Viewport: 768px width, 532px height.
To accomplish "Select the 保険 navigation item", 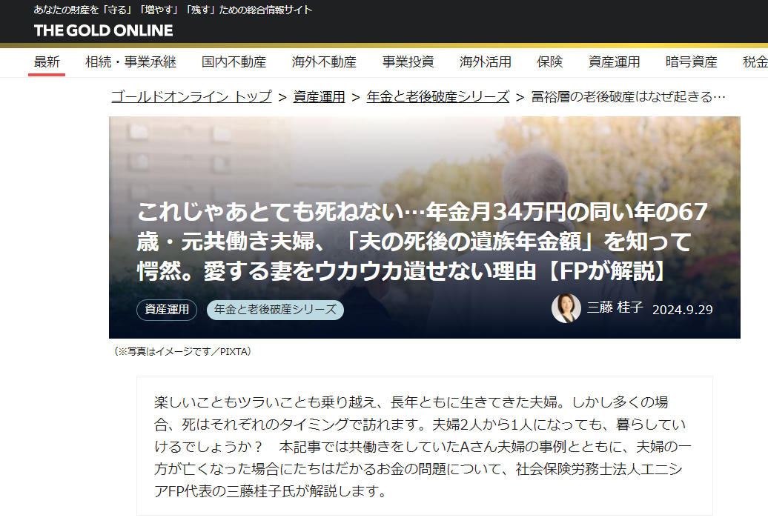I will tap(549, 62).
